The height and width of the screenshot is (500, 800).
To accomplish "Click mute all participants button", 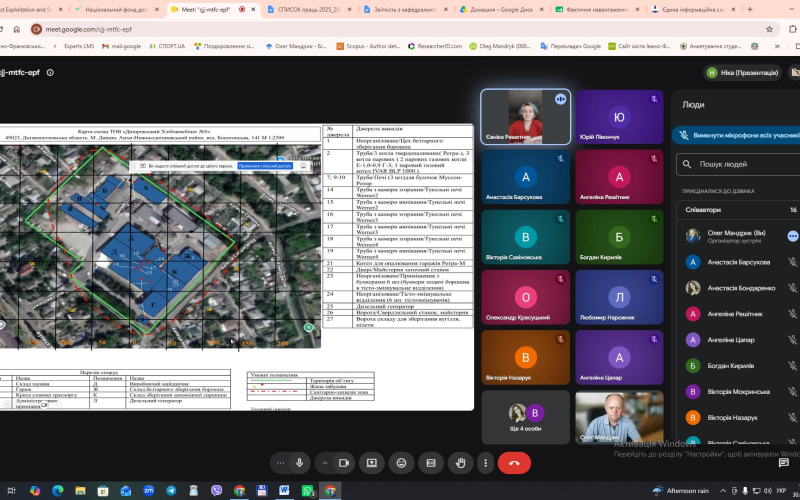I will click(x=737, y=135).
